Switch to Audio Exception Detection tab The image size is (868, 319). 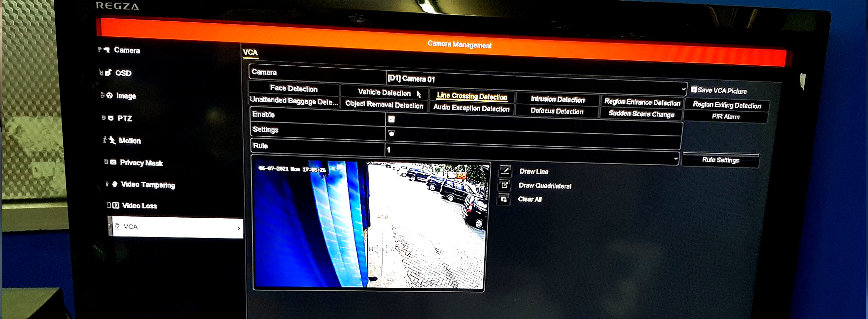(471, 108)
